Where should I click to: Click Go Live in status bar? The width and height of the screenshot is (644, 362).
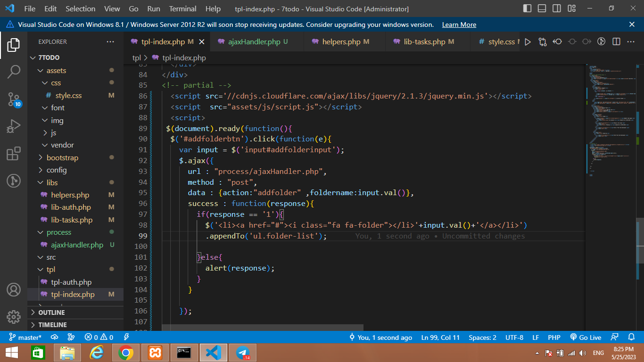(x=586, y=337)
